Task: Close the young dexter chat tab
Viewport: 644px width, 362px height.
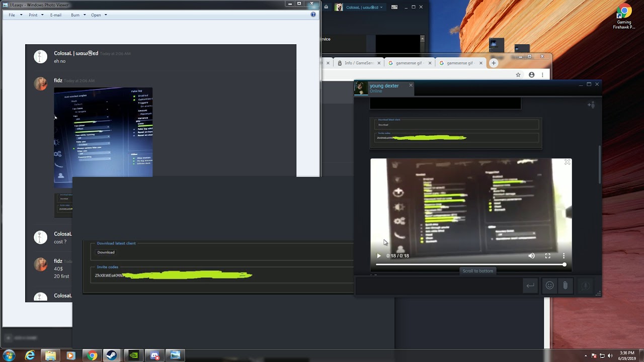Action: click(x=411, y=85)
